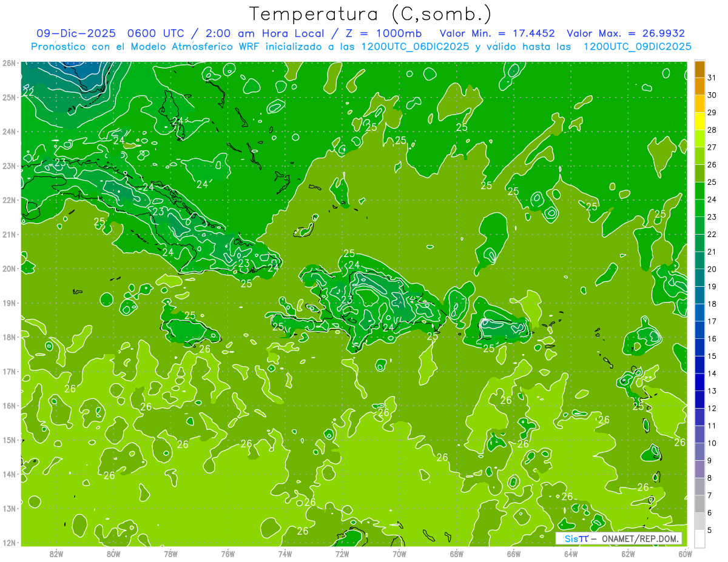The width and height of the screenshot is (728, 562).
Task: Click legend value "17" on the colorbar
Action: click(x=712, y=321)
